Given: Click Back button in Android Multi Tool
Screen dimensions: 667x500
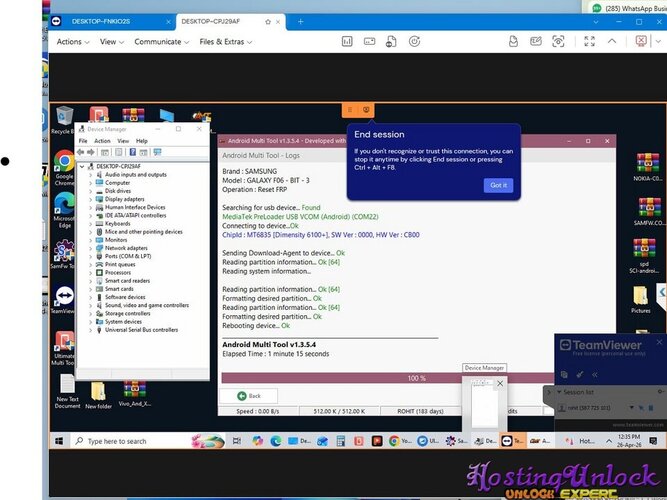Looking at the screenshot, I should [249, 396].
